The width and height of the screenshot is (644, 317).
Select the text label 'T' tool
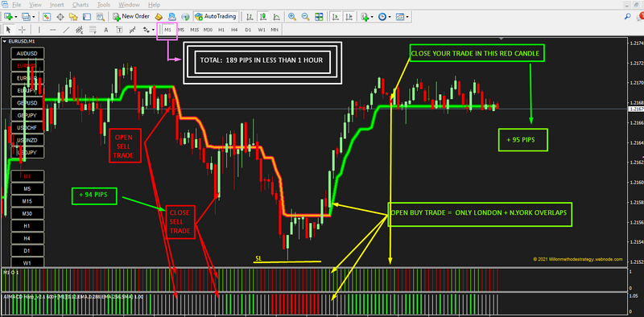click(119, 30)
